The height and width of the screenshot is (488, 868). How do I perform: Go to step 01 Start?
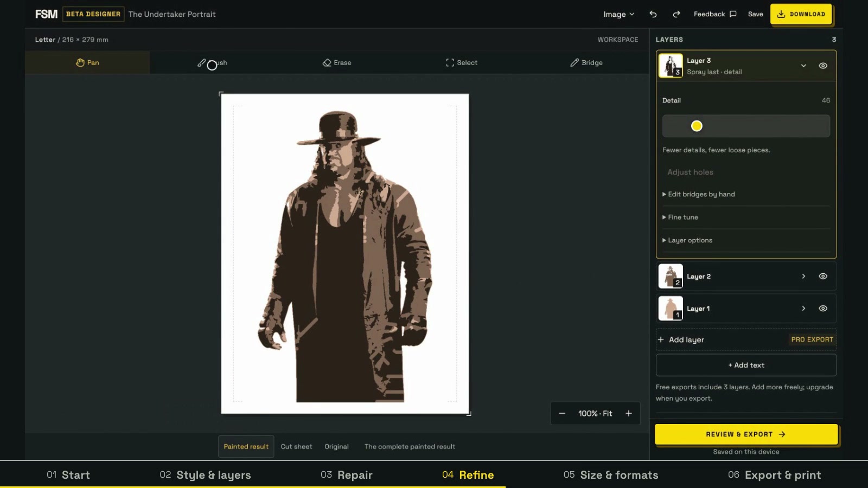(68, 475)
